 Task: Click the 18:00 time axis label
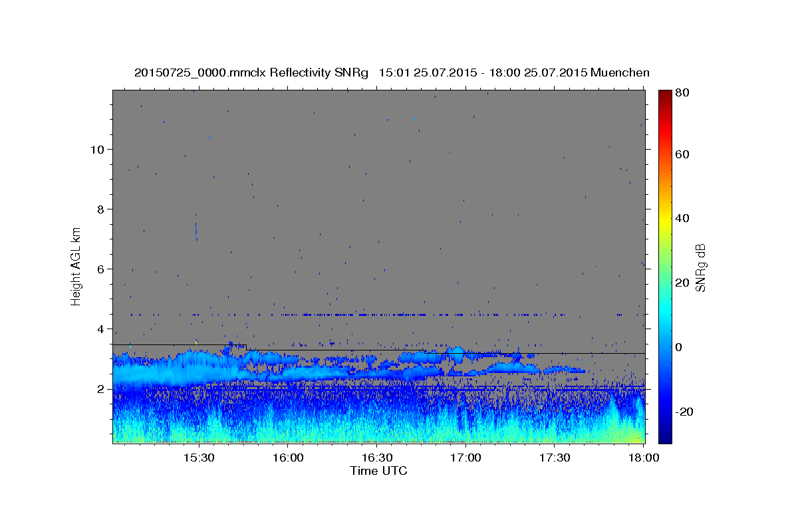644,458
